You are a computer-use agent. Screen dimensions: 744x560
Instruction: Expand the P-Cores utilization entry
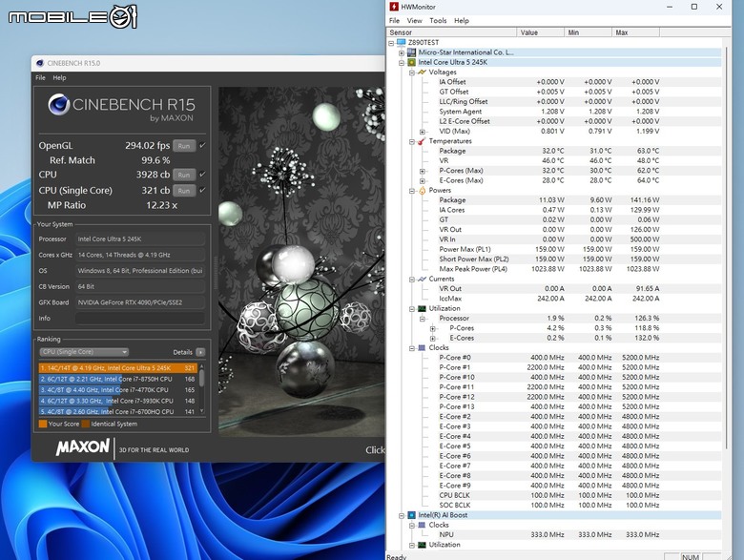tap(432, 328)
